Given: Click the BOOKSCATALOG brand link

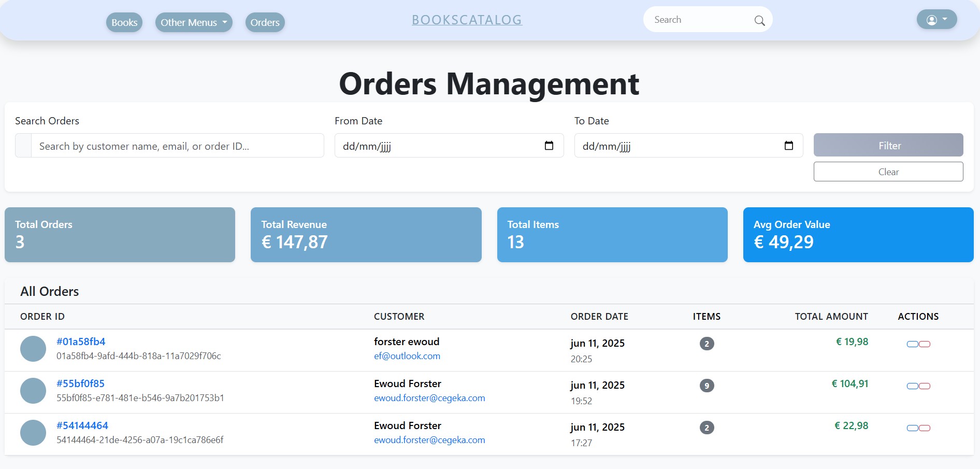Looking at the screenshot, I should click(467, 20).
